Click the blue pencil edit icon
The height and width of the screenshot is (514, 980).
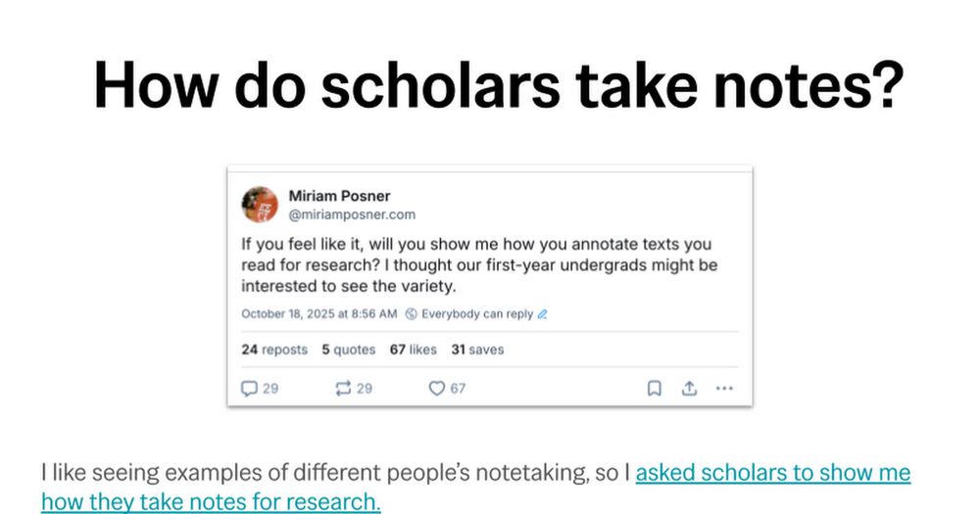coord(542,314)
